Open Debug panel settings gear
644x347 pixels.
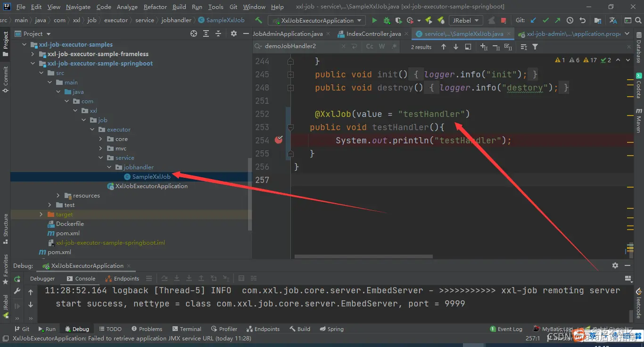pos(615,265)
